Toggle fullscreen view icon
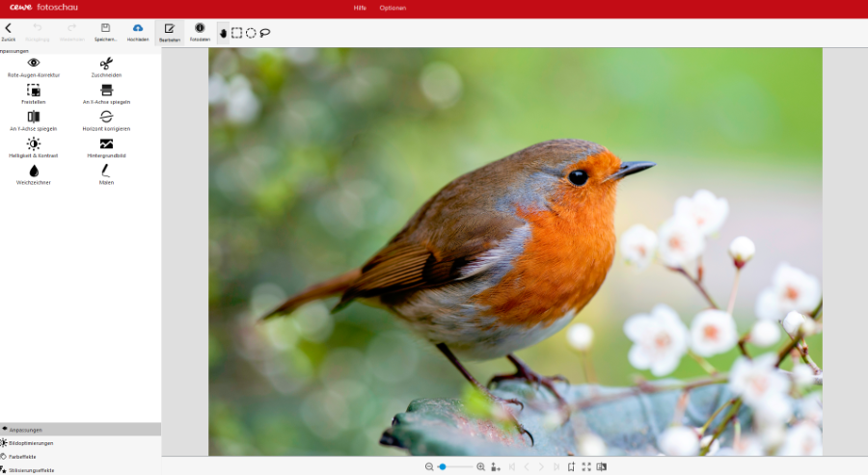This screenshot has height=475, width=868. 586,466
